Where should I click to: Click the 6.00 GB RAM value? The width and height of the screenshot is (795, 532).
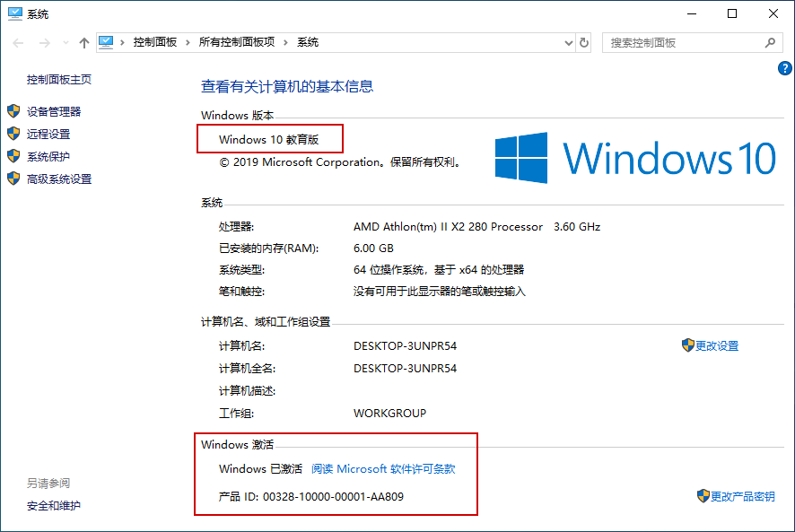(373, 249)
